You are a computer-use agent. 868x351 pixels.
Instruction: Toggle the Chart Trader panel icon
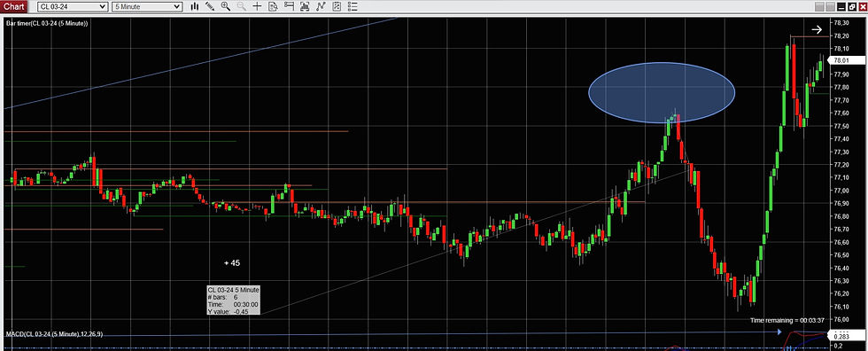(289, 6)
